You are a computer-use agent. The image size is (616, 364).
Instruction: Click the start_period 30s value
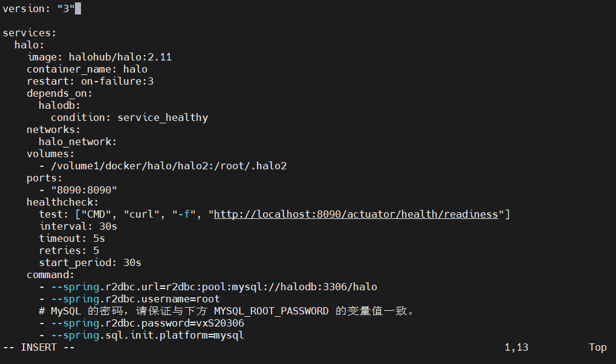(x=129, y=262)
